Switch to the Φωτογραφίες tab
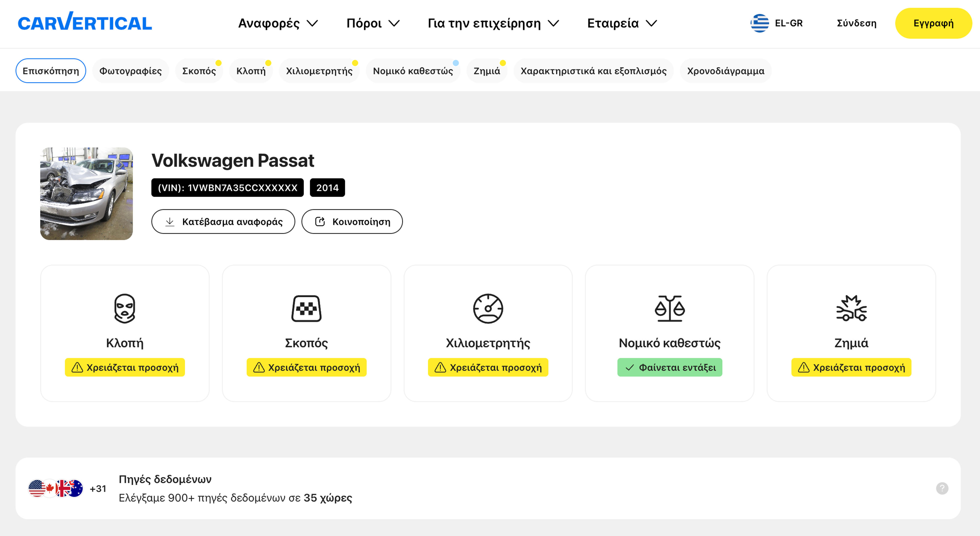Screen dimensions: 980x536 click(x=130, y=71)
